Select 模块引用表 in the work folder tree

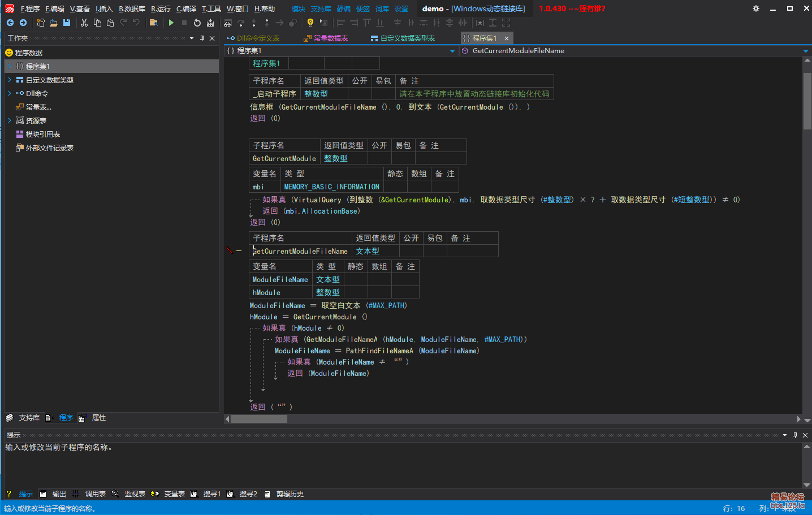pyautogui.click(x=42, y=134)
